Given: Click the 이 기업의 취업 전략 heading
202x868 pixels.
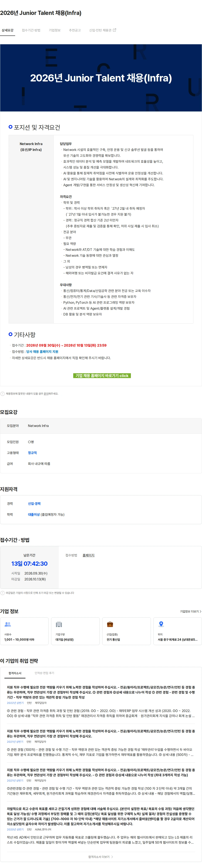Looking at the screenshot, I should pyautogui.click(x=19, y=661).
